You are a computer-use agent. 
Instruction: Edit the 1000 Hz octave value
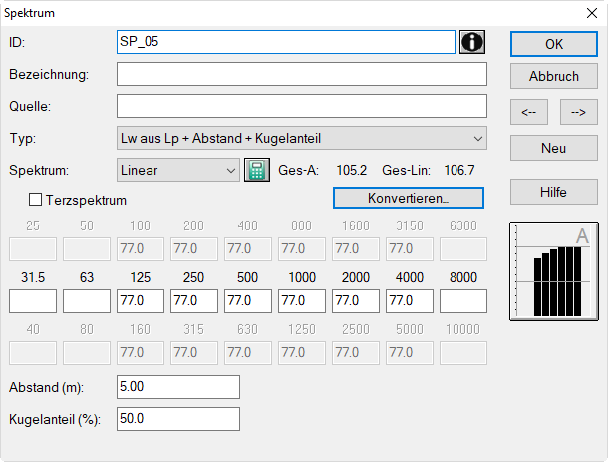pos(302,301)
